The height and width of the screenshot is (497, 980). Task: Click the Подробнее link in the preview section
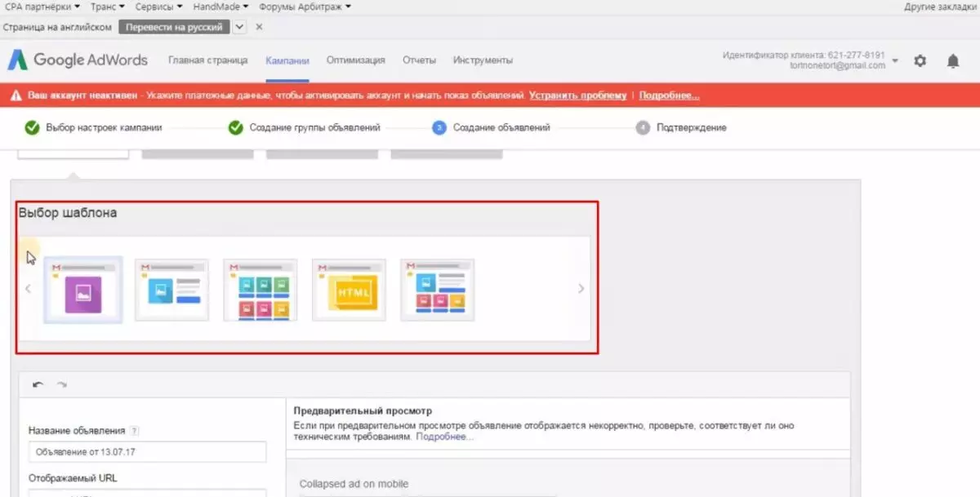tap(444, 437)
